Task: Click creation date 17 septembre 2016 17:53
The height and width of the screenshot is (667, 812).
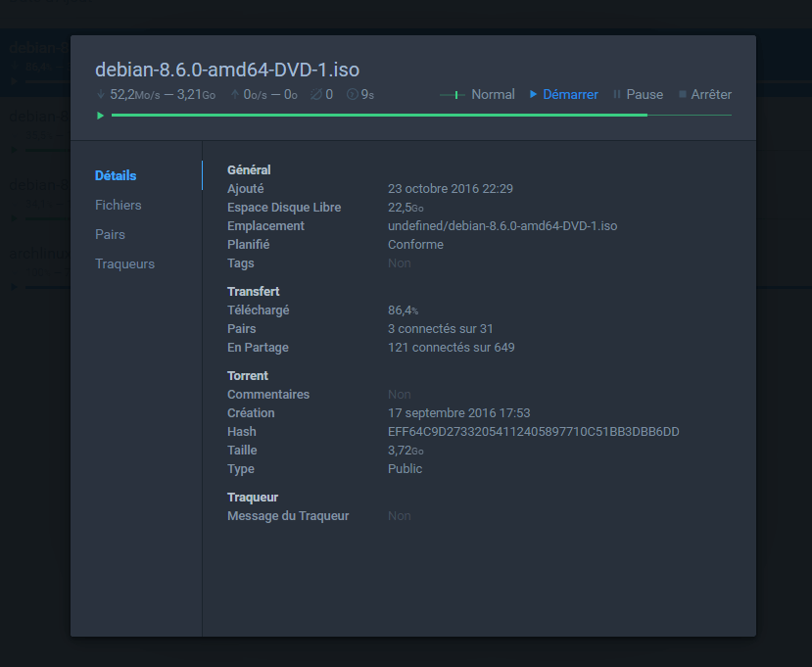Action: [458, 412]
